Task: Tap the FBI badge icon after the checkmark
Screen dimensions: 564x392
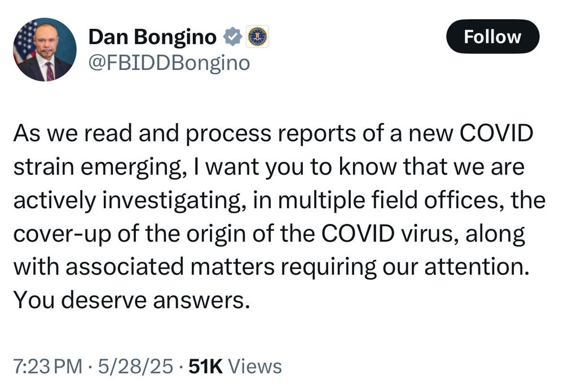Action: 257,36
